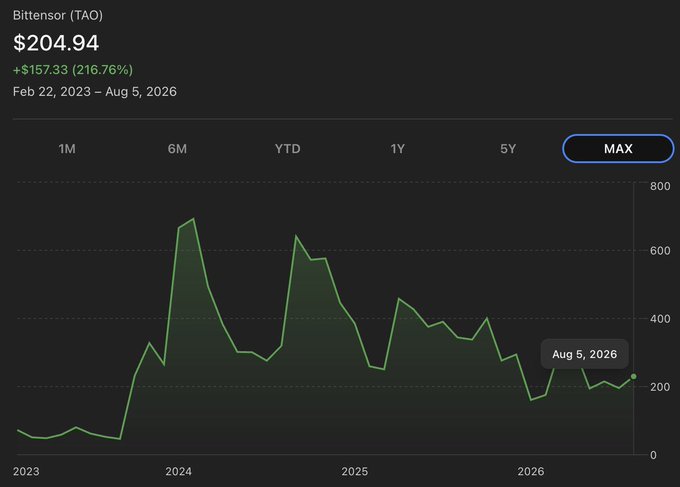Choose the YTD chart range

tap(288, 149)
